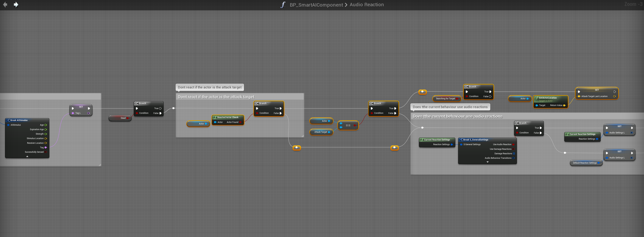Click the Searching for Target Branch icon
Screen dimensions: 644x237
467,87
